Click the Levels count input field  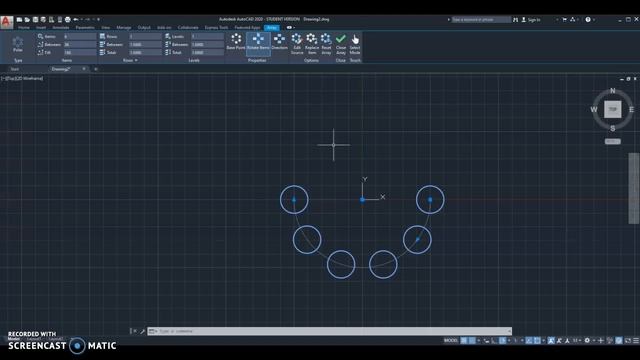pos(207,36)
